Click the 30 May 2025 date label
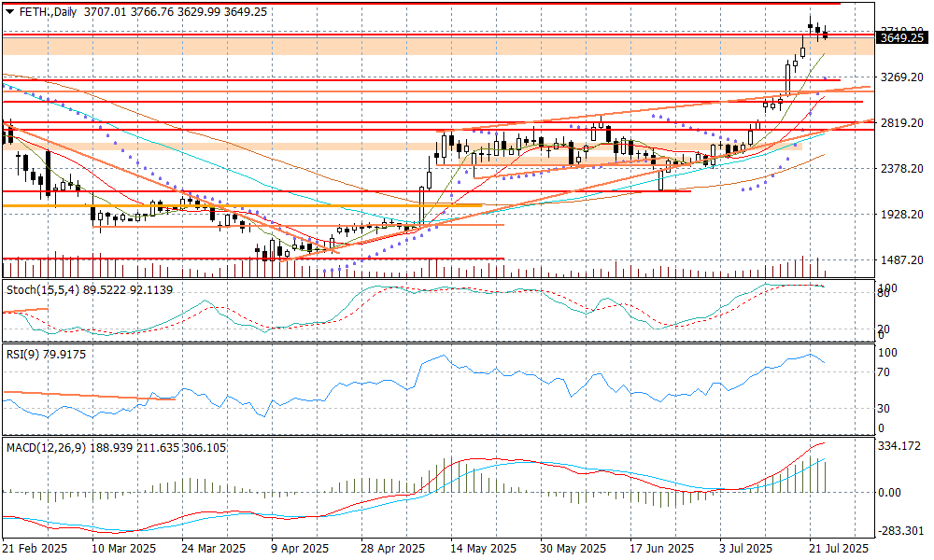 point(573,548)
